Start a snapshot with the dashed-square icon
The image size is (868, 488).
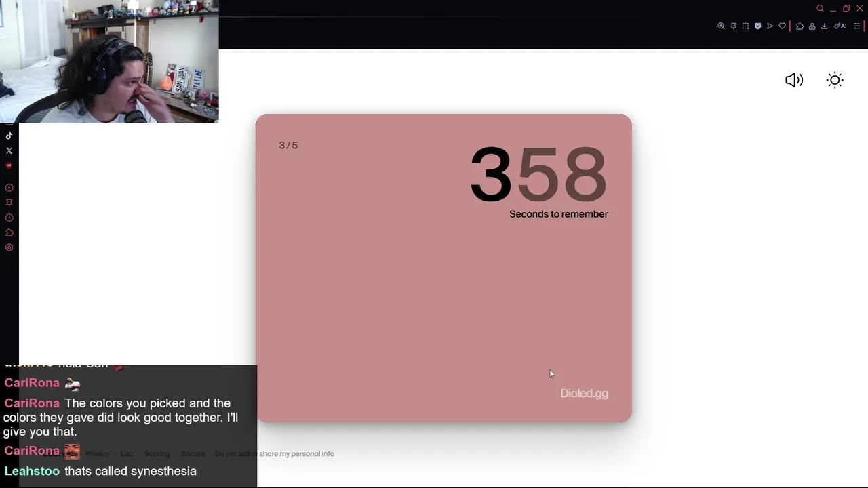(x=745, y=26)
